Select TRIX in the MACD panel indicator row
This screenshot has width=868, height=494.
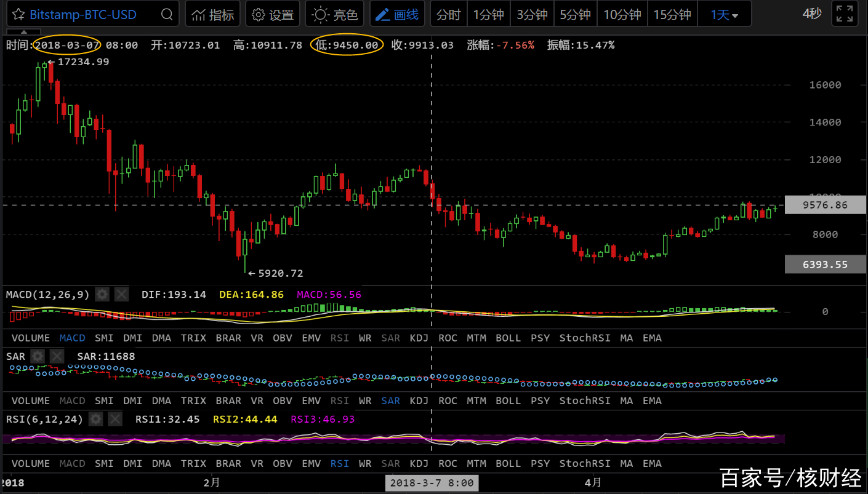tap(194, 338)
